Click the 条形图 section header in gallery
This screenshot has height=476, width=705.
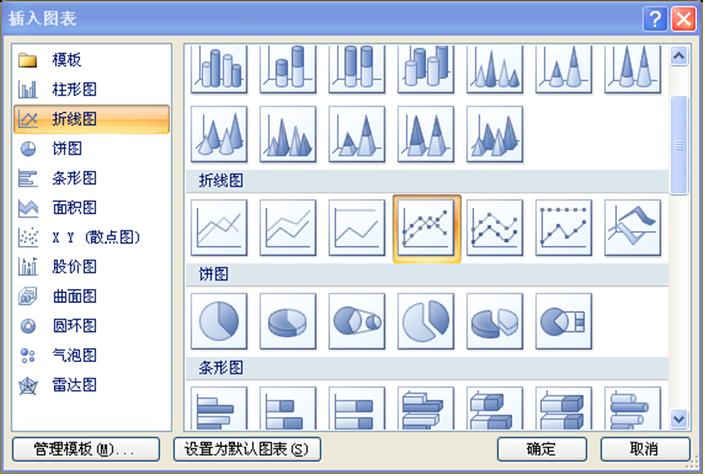[x=427, y=368]
